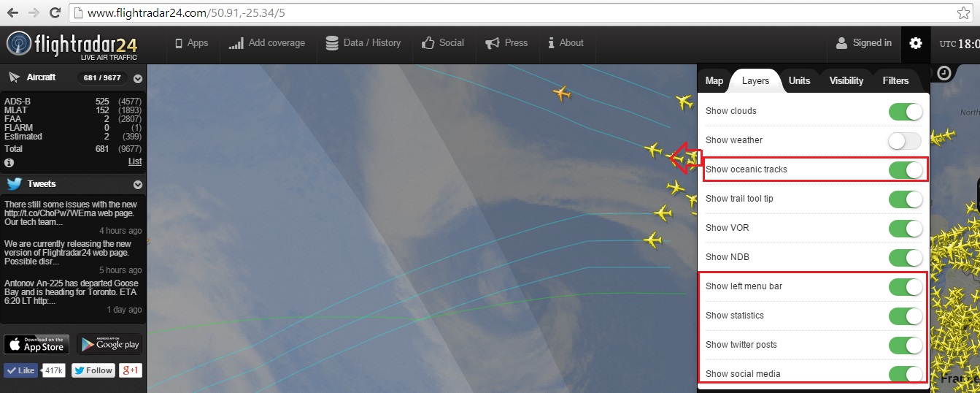Bookmark page with the star icon
980x393 pixels.
point(963,12)
